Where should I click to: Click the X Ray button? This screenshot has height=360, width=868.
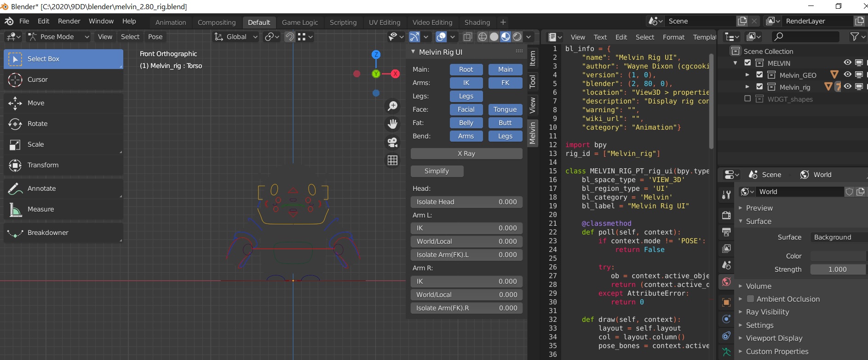click(x=466, y=154)
